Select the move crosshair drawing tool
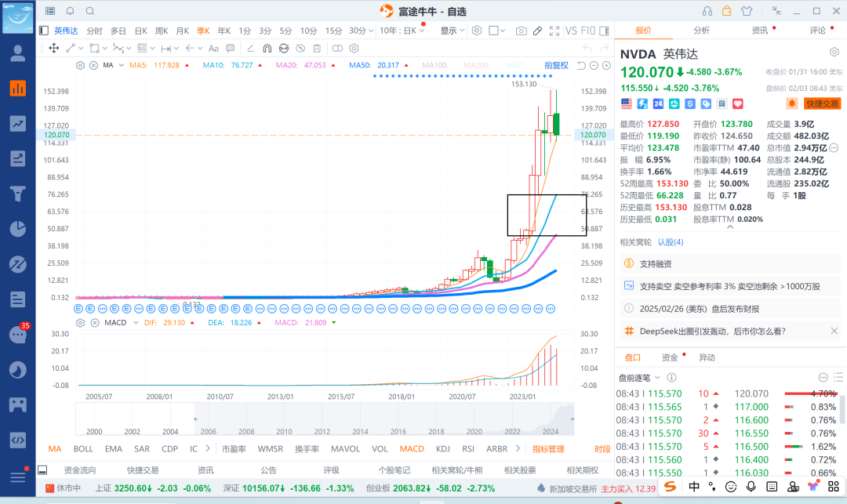This screenshot has height=504, width=847. pyautogui.click(x=53, y=49)
